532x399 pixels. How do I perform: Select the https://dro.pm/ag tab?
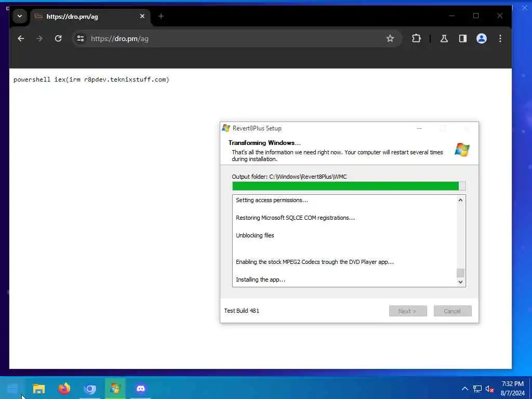[x=90, y=17]
